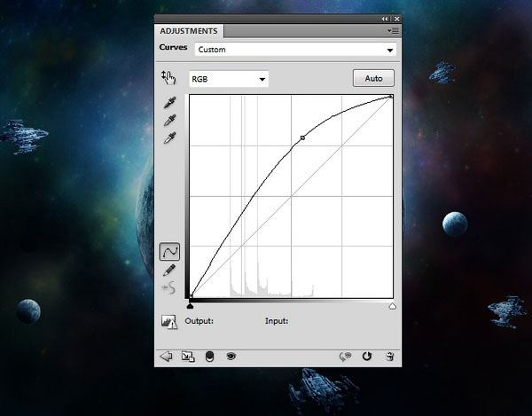The width and height of the screenshot is (532, 416).
Task: Select the Adjustments tab
Action: point(187,31)
